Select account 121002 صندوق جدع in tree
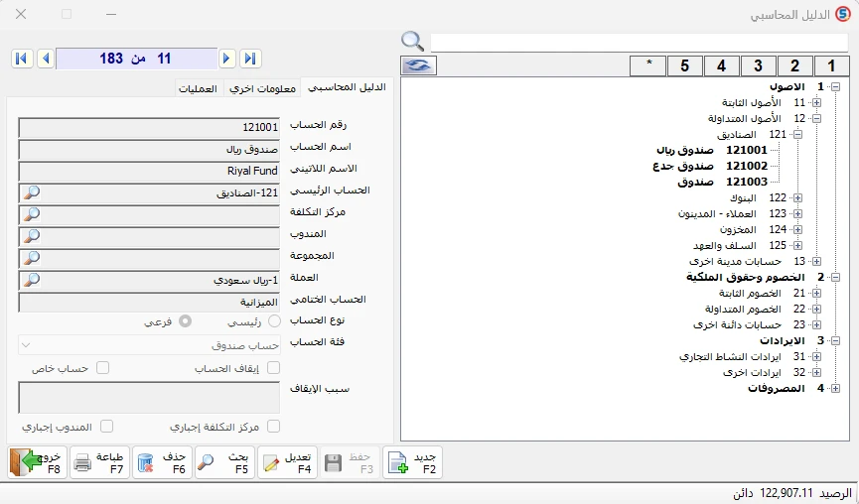Screen dimensions: 859x504 click(x=710, y=166)
